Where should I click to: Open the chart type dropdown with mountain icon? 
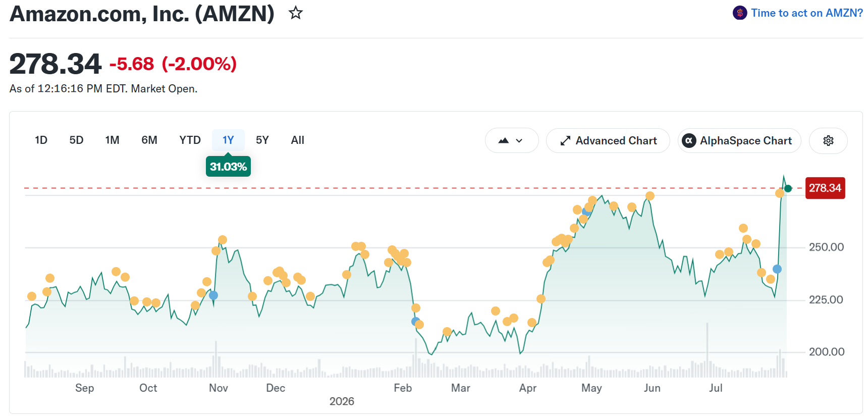click(x=512, y=141)
